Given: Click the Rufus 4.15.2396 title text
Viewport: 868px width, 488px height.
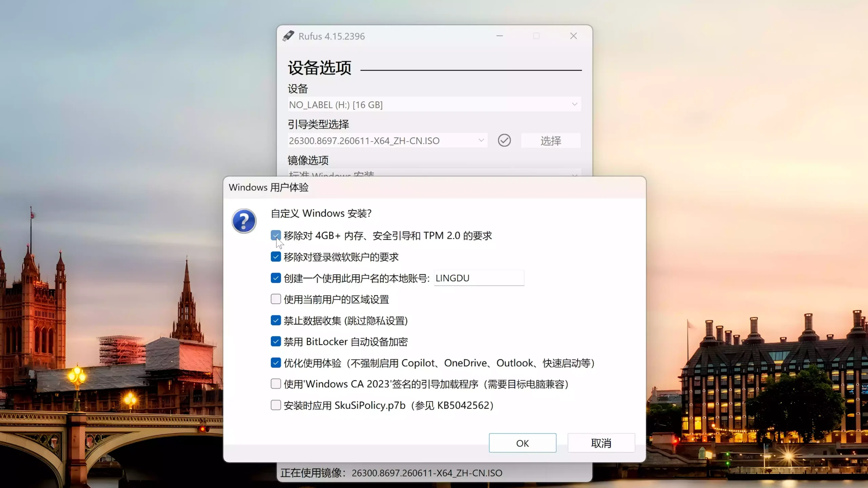Looking at the screenshot, I should 331,36.
